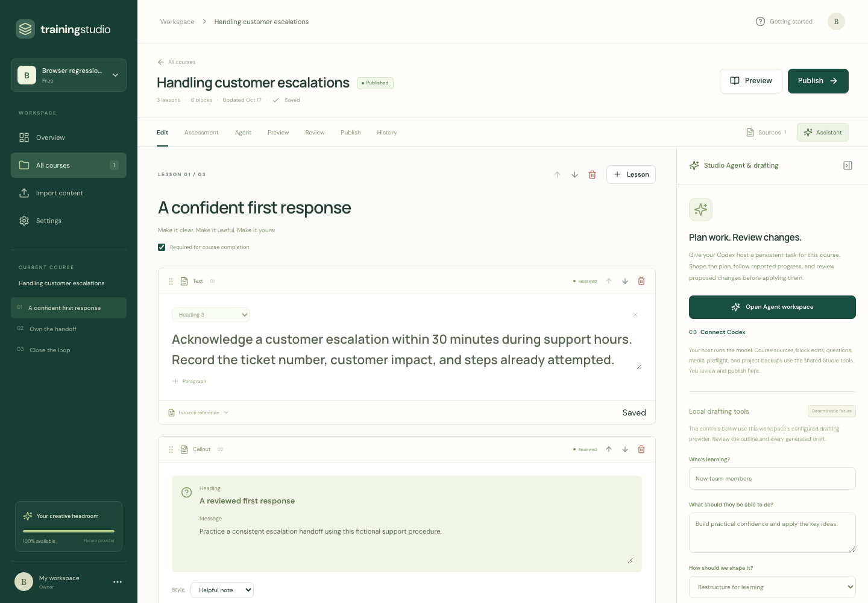The image size is (868, 603).
Task: Toggle the Assistant panel button
Action: (823, 133)
